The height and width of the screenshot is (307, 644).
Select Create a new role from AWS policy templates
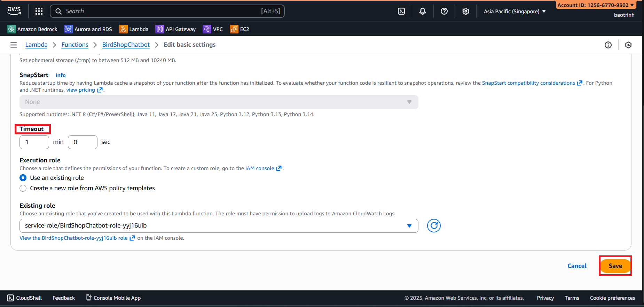pyautogui.click(x=23, y=188)
